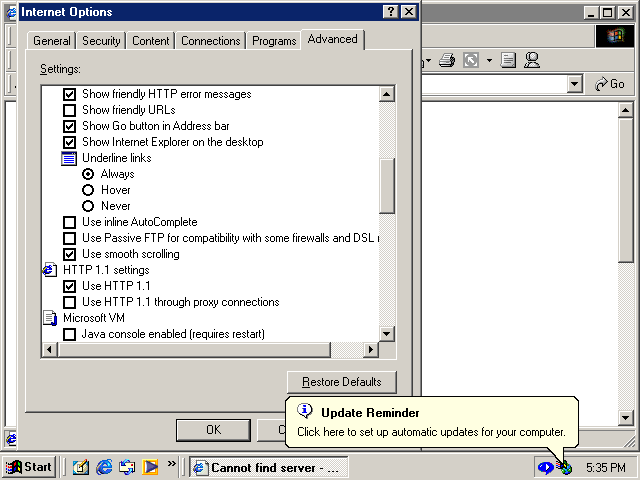The height and width of the screenshot is (480, 640).
Task: Click the Update Reminder balloon message
Action: click(431, 432)
